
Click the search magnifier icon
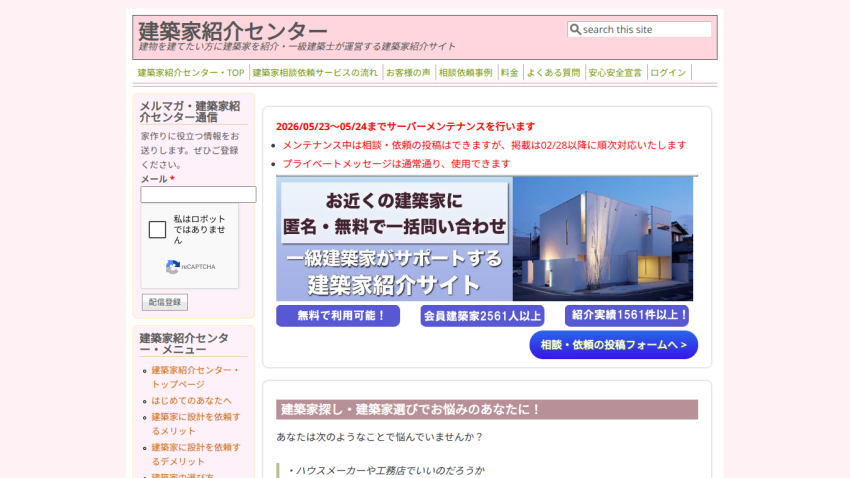(575, 29)
